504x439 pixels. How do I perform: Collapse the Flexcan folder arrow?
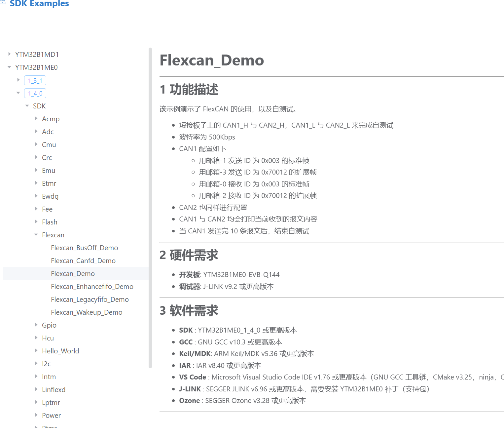36,235
